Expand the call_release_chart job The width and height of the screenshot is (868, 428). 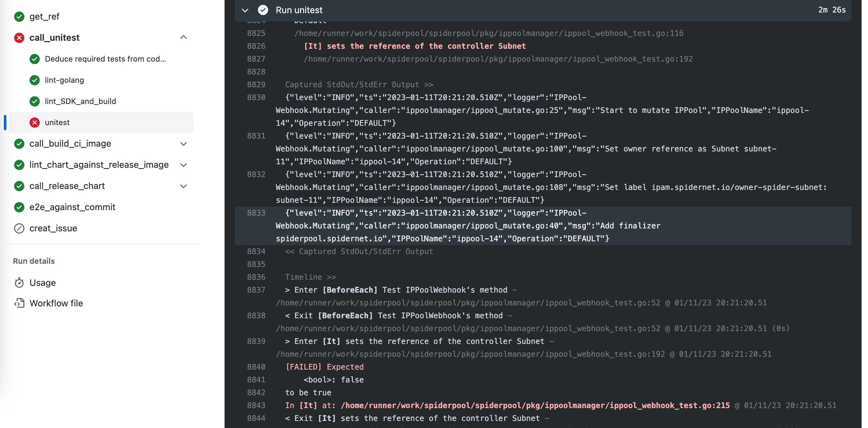click(183, 186)
